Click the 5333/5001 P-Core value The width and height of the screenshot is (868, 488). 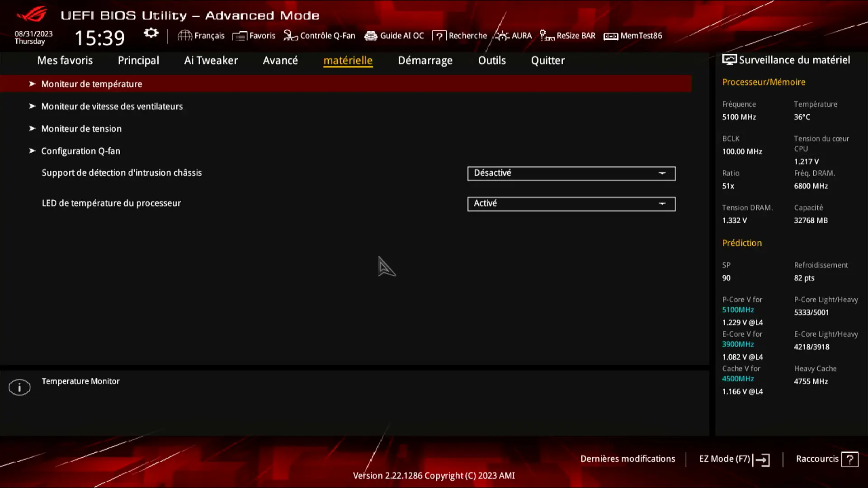[x=811, y=312]
